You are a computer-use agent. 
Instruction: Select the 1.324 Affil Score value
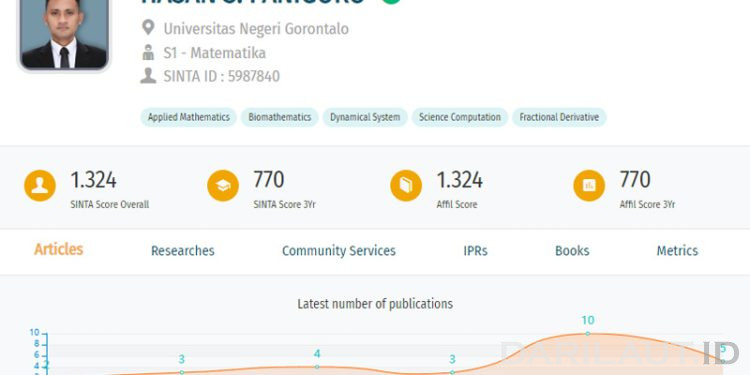[x=459, y=180]
